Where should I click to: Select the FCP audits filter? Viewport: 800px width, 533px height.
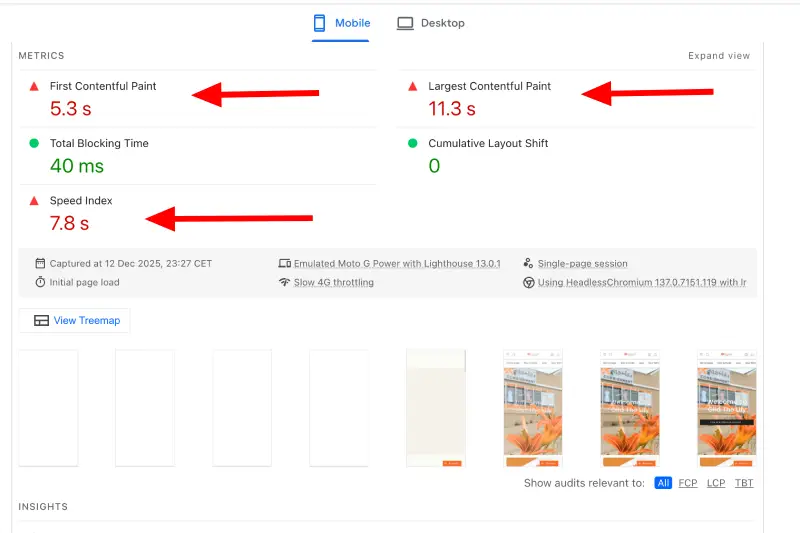(x=688, y=483)
